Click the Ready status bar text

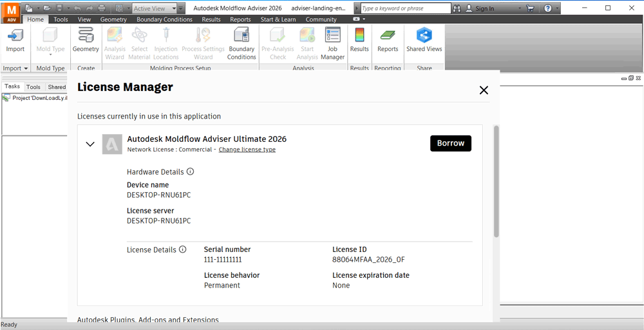(x=10, y=325)
